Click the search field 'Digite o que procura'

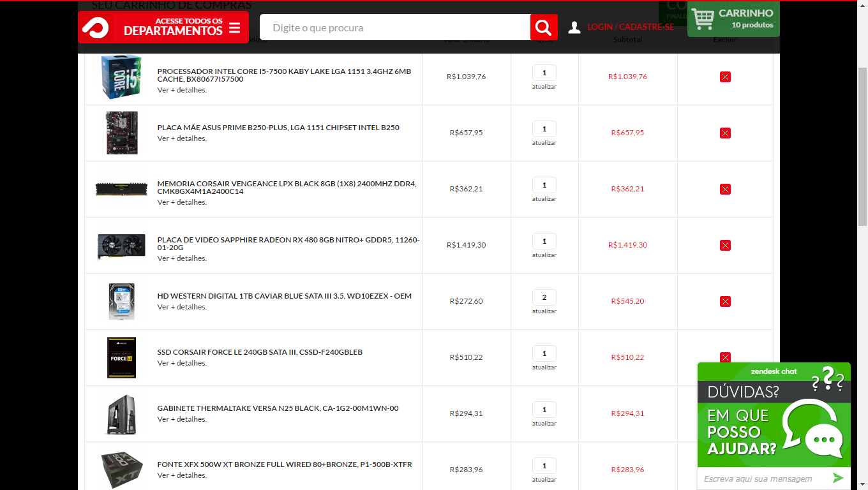pyautogui.click(x=394, y=27)
